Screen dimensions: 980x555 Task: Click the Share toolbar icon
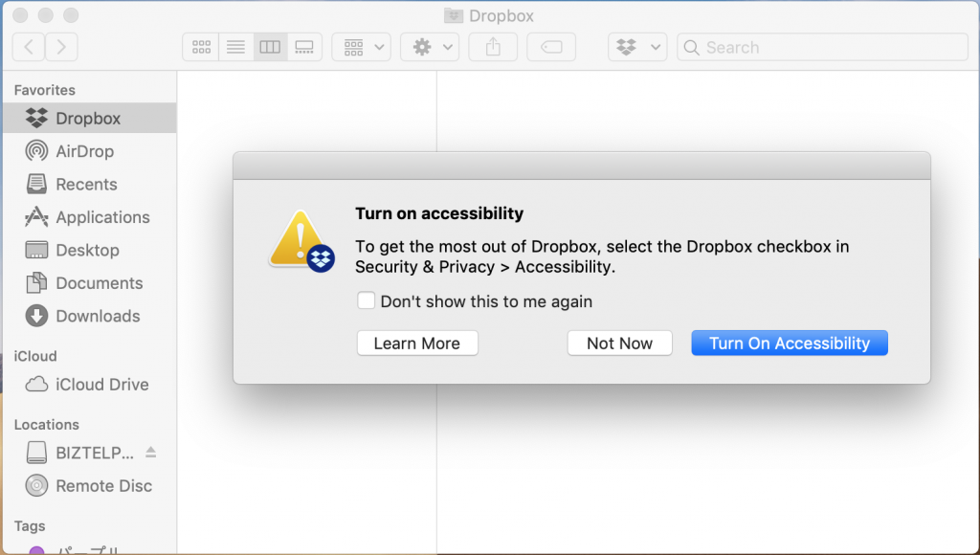point(493,47)
